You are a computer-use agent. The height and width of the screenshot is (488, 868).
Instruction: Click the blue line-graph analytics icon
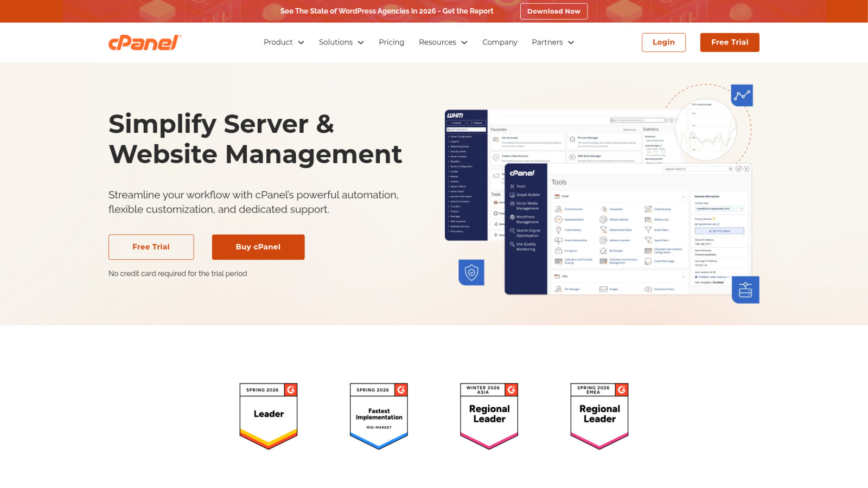pyautogui.click(x=742, y=95)
